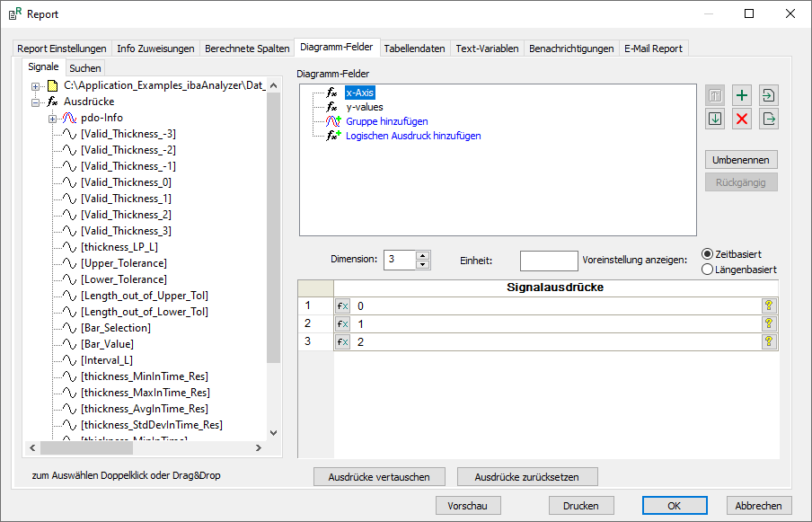The width and height of the screenshot is (812, 522).
Task: Click the green plus add field icon
Action: coord(742,95)
